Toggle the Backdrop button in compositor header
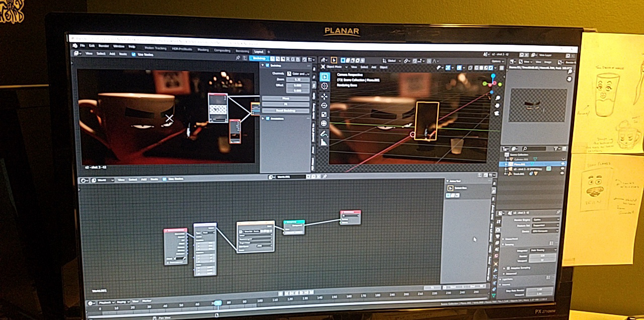This screenshot has height=320, width=644. tap(259, 58)
